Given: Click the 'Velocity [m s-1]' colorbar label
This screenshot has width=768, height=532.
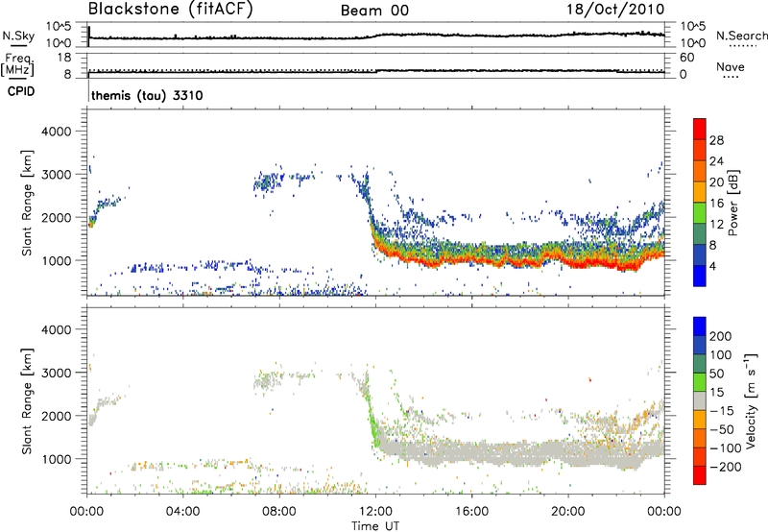Looking at the screenshot, I should pyautogui.click(x=751, y=401).
